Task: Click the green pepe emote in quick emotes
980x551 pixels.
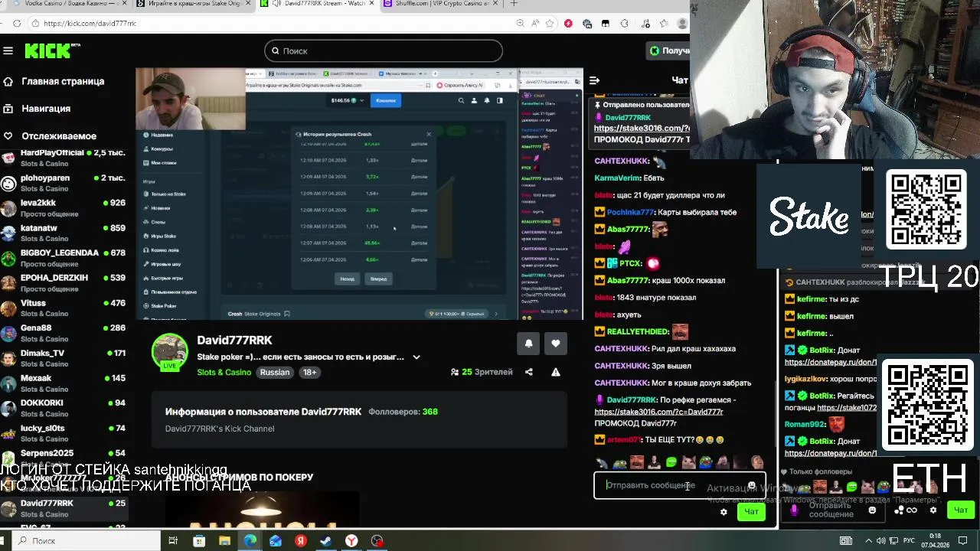Action: [671, 462]
